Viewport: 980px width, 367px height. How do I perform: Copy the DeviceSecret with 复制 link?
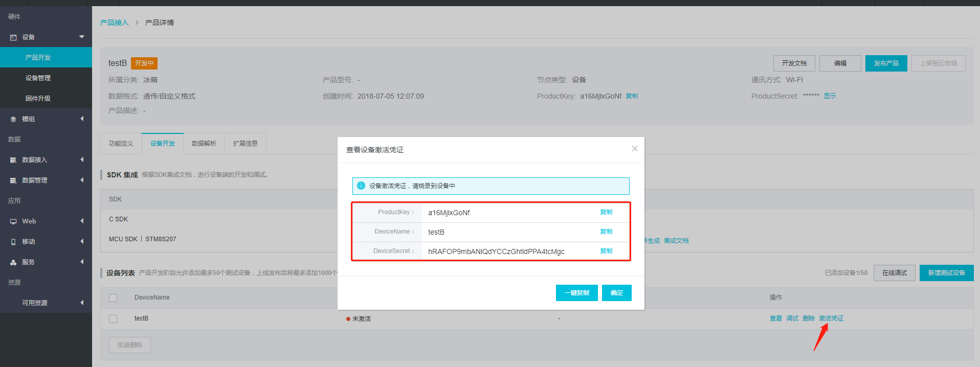(x=606, y=251)
